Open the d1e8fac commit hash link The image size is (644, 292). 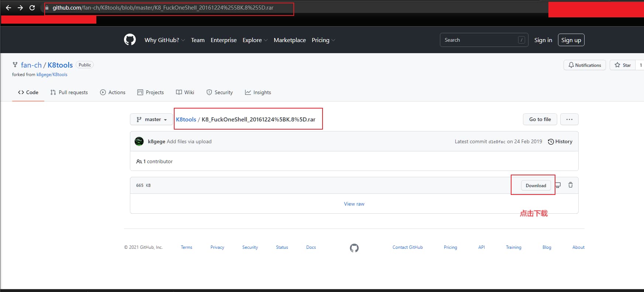pyautogui.click(x=497, y=141)
